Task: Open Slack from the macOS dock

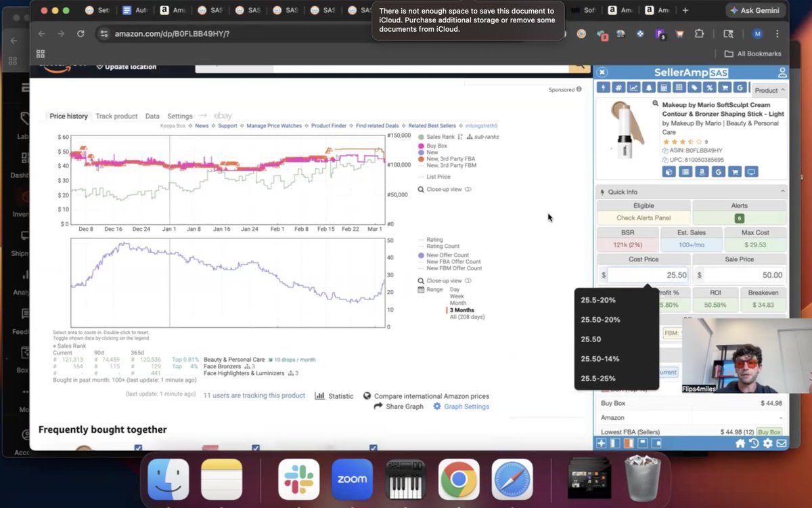Action: tap(298, 480)
